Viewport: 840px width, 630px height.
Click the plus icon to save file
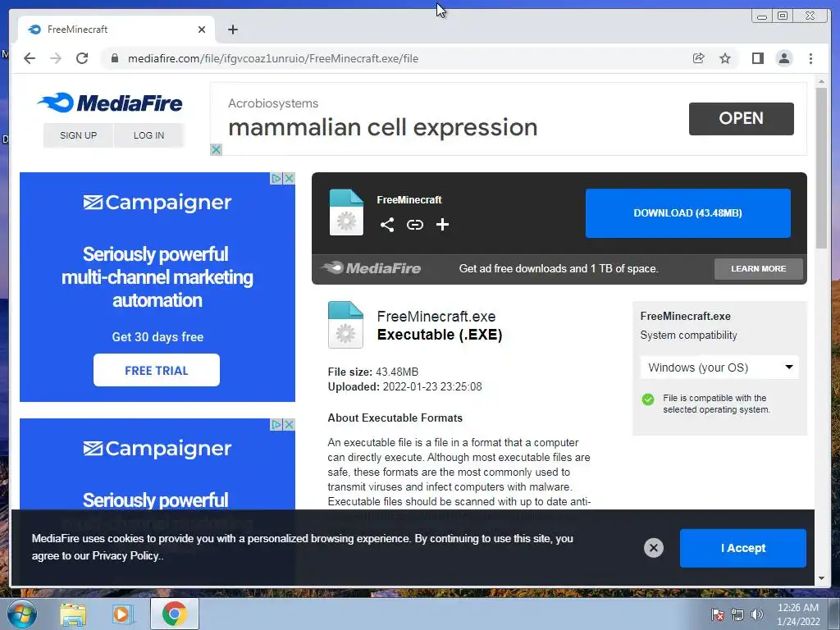point(442,225)
